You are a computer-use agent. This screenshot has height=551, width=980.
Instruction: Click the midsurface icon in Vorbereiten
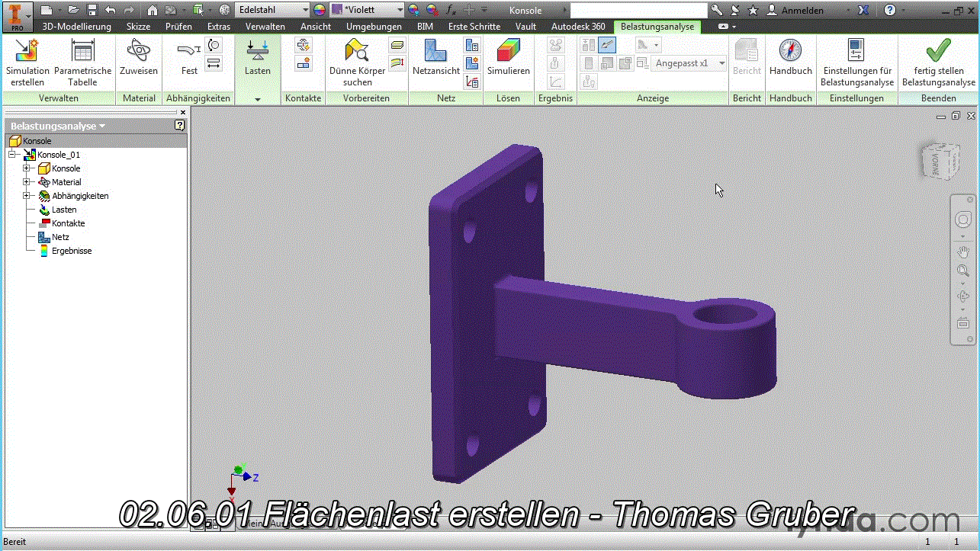pyautogui.click(x=397, y=46)
